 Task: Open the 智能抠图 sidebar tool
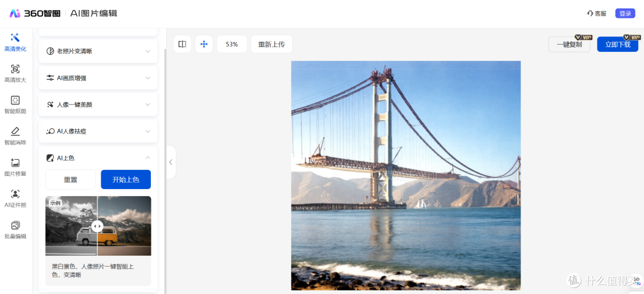[15, 105]
